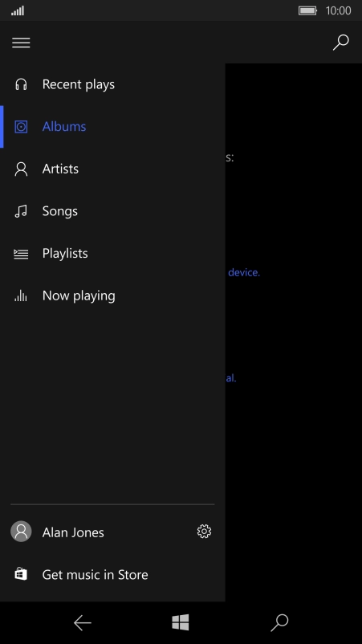
Task: Click the Now playing equalizer icon
Action: tap(21, 296)
